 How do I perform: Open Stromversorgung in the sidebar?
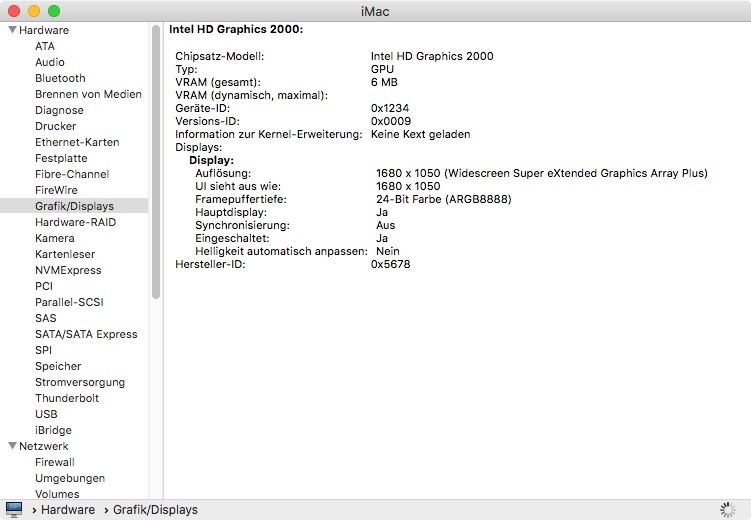[x=80, y=382]
